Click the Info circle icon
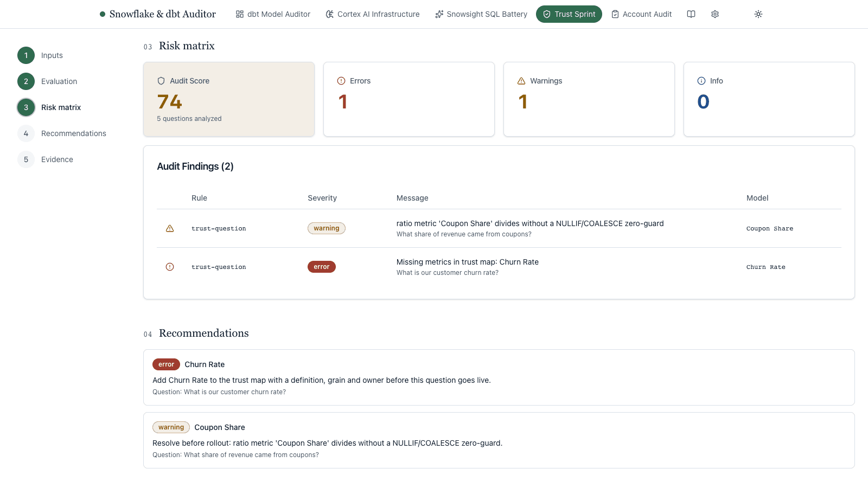868x488 pixels. (x=701, y=81)
